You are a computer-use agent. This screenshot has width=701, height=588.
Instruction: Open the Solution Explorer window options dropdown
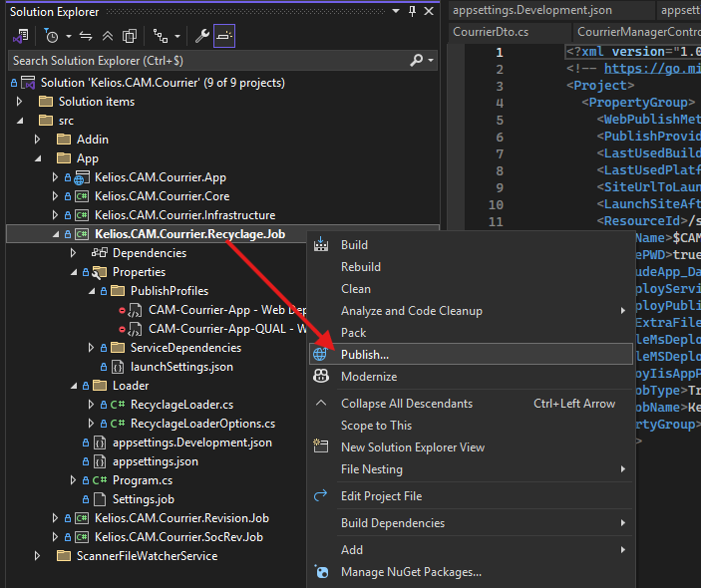(395, 11)
